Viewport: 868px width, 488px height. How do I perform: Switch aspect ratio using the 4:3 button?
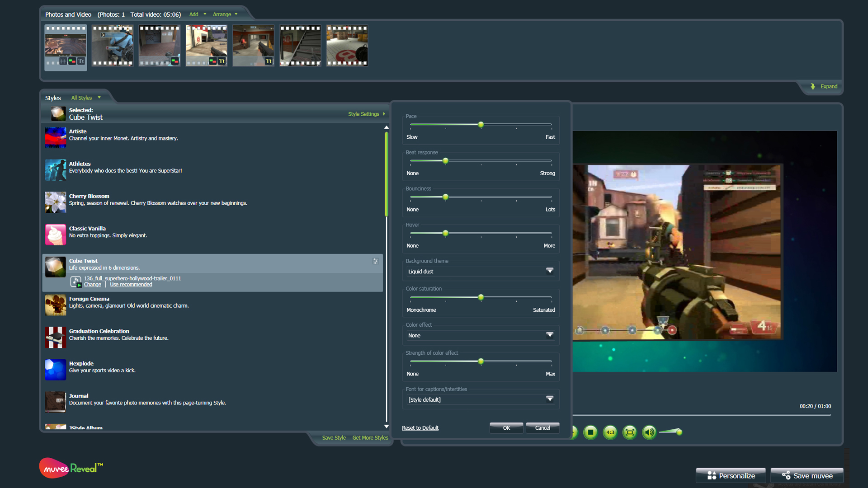pos(610,432)
